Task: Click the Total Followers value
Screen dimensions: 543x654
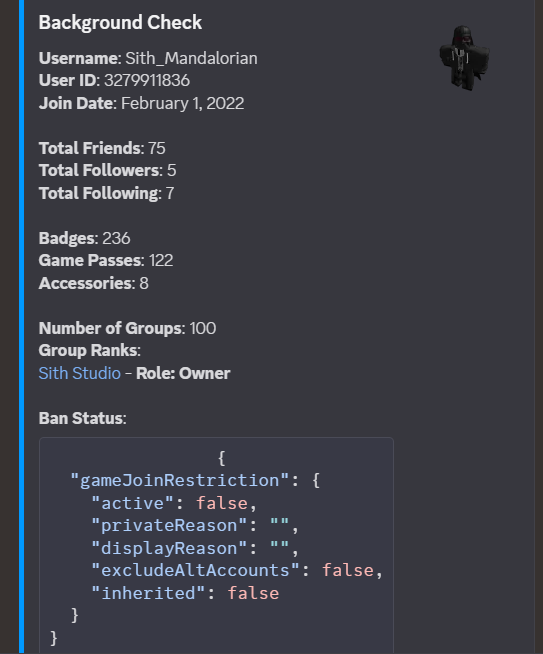Action: coord(171,170)
